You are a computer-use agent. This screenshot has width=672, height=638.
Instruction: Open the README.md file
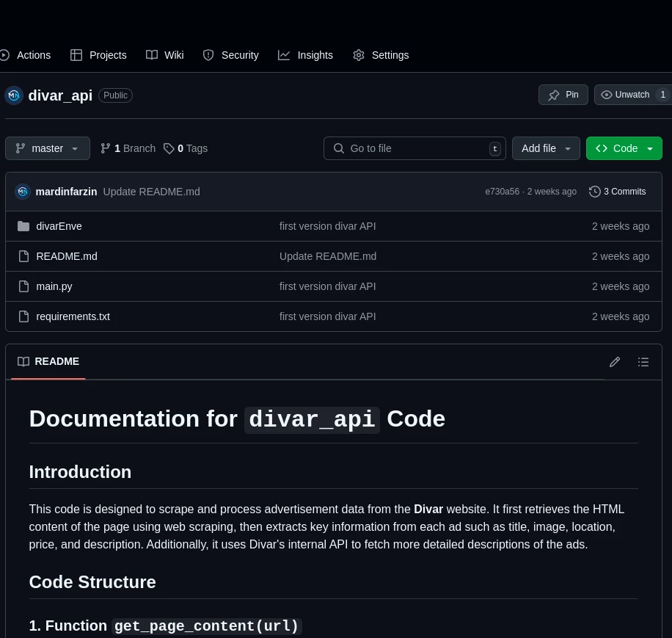[x=67, y=256]
